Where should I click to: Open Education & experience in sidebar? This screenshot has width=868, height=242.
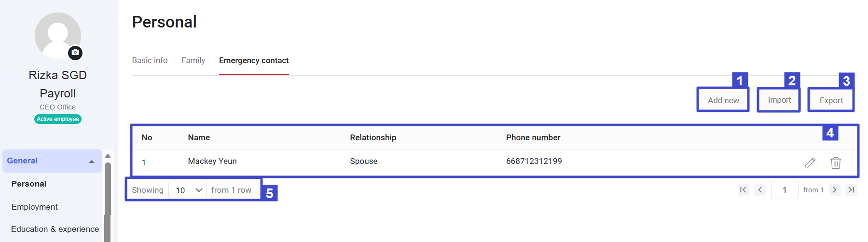pos(55,229)
